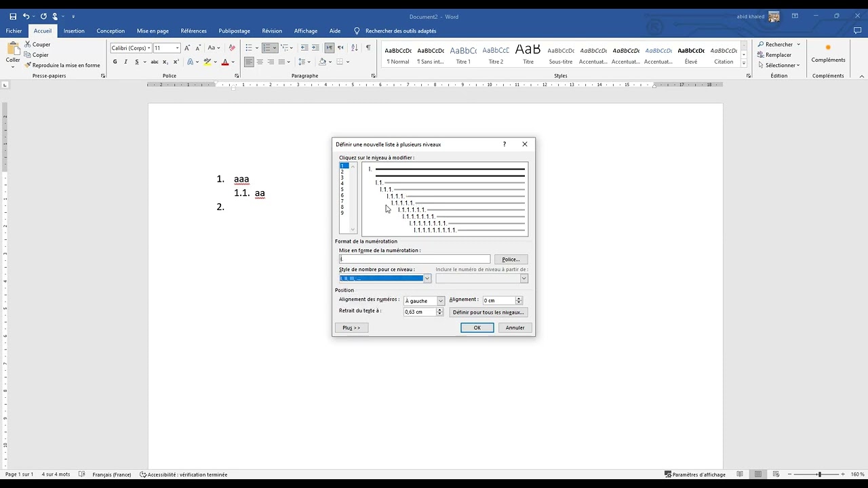Open the Style de nombre dropdown

coord(427,279)
